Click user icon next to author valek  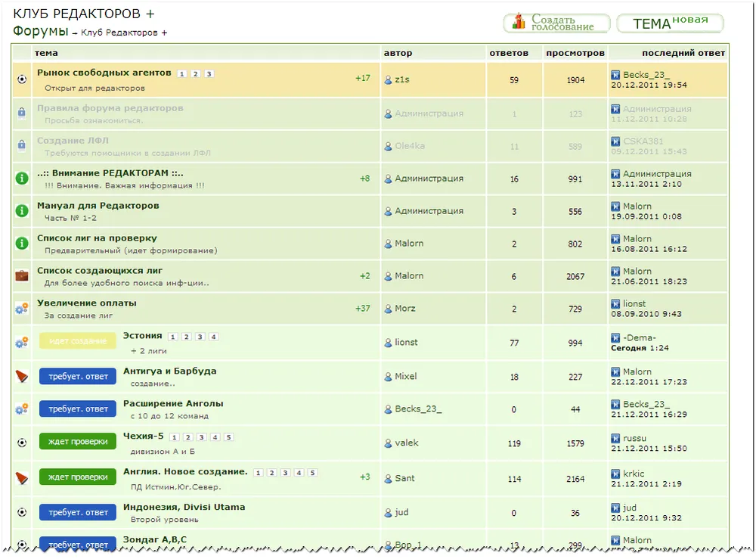click(389, 443)
